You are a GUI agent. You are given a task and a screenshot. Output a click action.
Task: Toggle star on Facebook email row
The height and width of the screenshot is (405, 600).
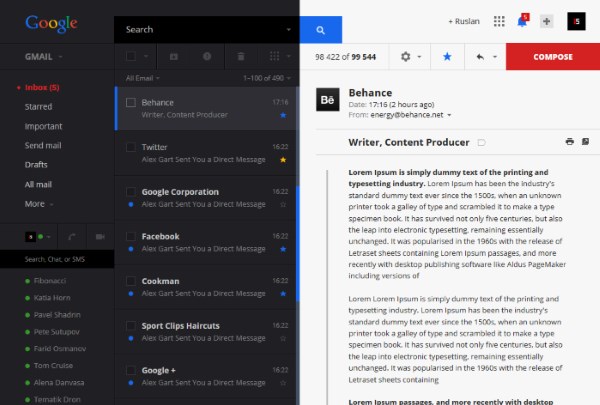(283, 249)
